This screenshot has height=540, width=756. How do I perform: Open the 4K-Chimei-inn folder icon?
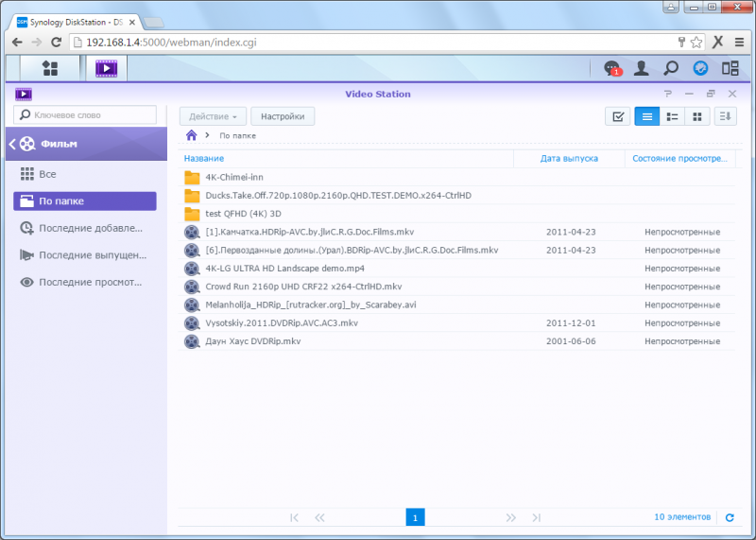click(192, 177)
